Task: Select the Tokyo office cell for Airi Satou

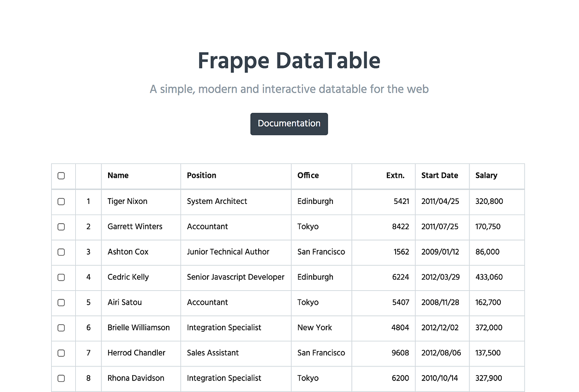Action: pos(308,303)
